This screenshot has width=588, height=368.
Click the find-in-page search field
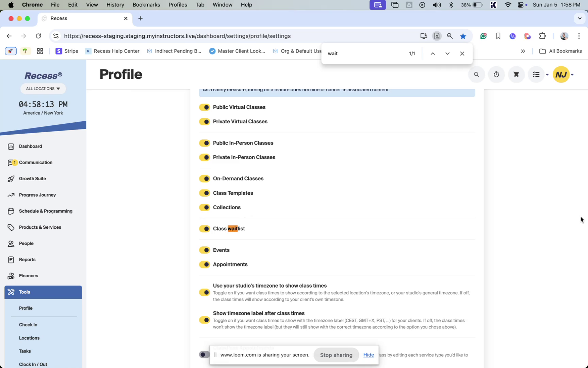366,53
